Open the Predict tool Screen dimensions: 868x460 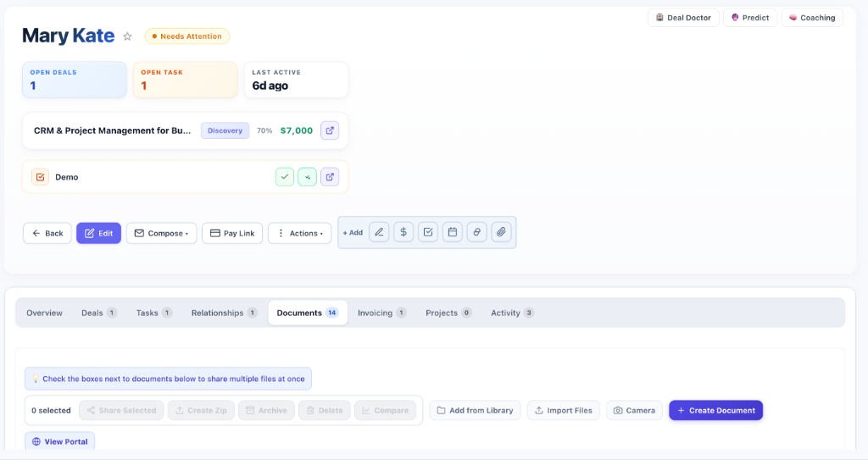pos(750,18)
